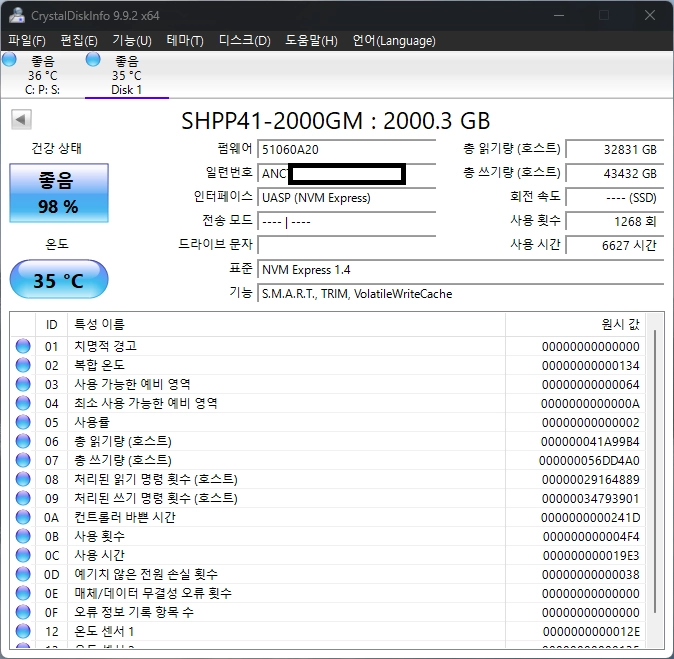Select the 사용률 attribute row

click(x=328, y=422)
